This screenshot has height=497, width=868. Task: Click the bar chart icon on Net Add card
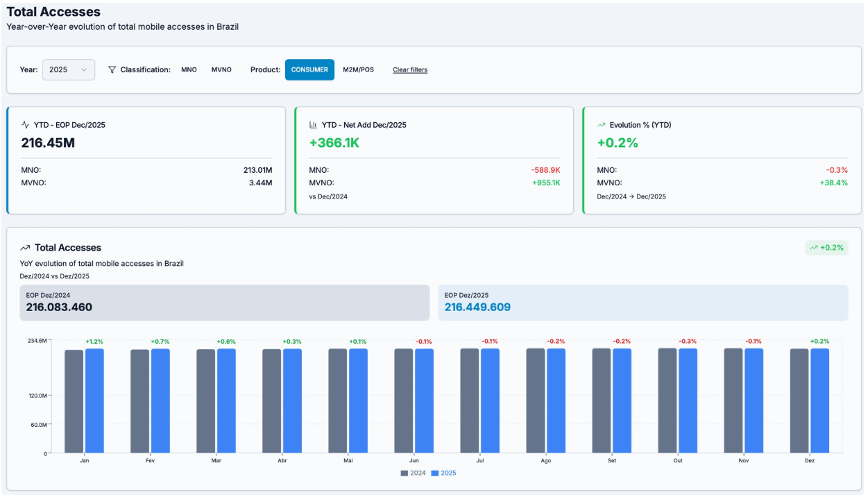pyautogui.click(x=313, y=125)
